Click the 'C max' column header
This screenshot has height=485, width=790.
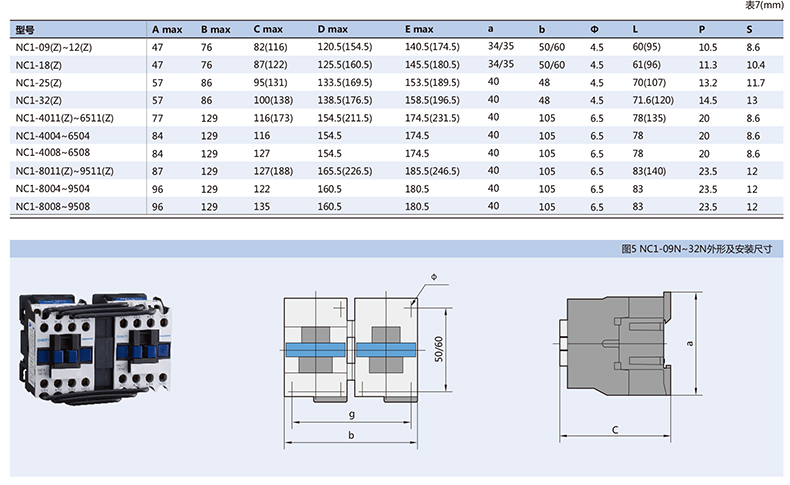click(267, 31)
